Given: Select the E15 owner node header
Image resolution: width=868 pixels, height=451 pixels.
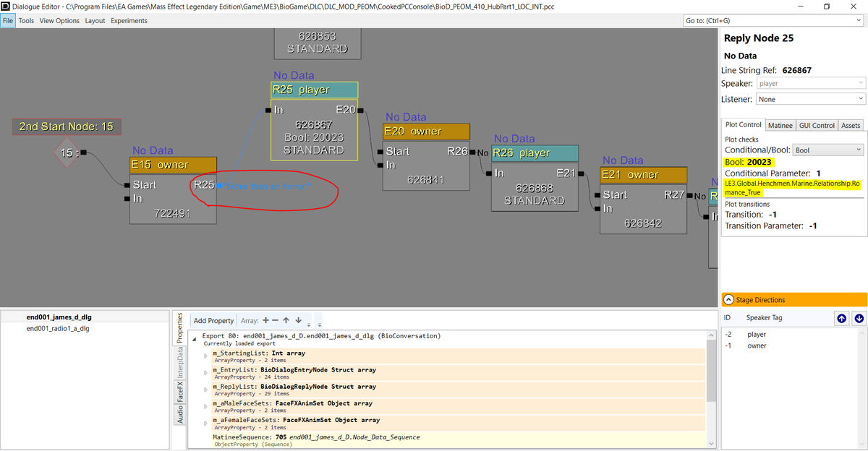Looking at the screenshot, I should click(173, 165).
